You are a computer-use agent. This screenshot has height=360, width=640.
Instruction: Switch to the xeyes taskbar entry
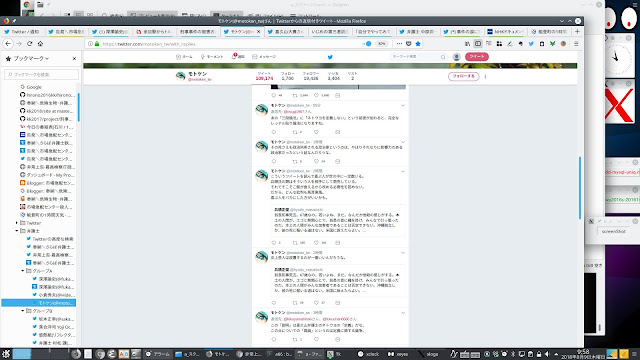pos(398,354)
